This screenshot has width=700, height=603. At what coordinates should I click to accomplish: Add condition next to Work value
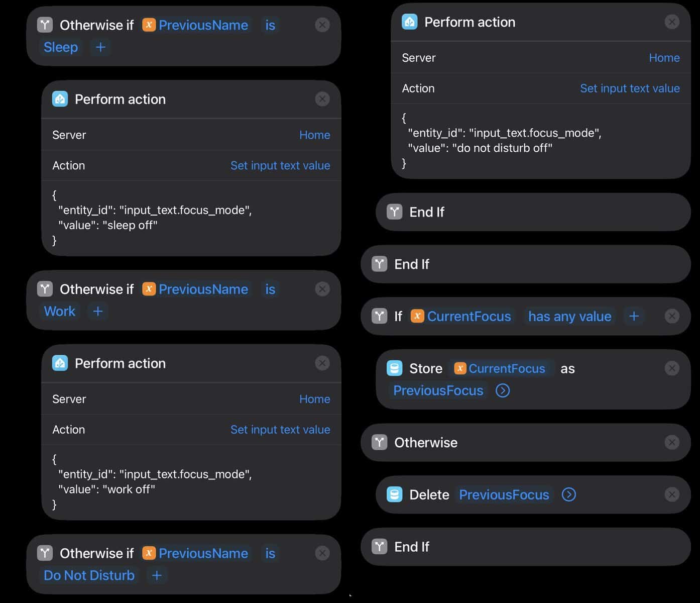point(98,311)
